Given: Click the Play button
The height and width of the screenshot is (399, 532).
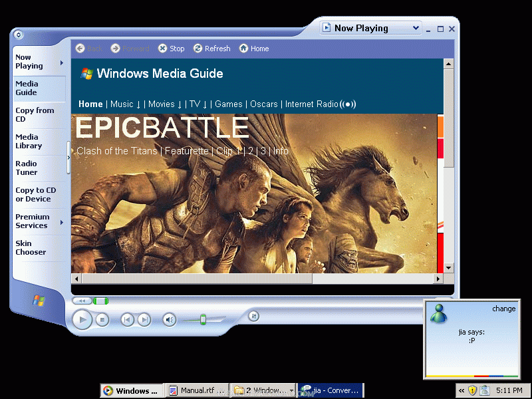Looking at the screenshot, I should [x=82, y=319].
